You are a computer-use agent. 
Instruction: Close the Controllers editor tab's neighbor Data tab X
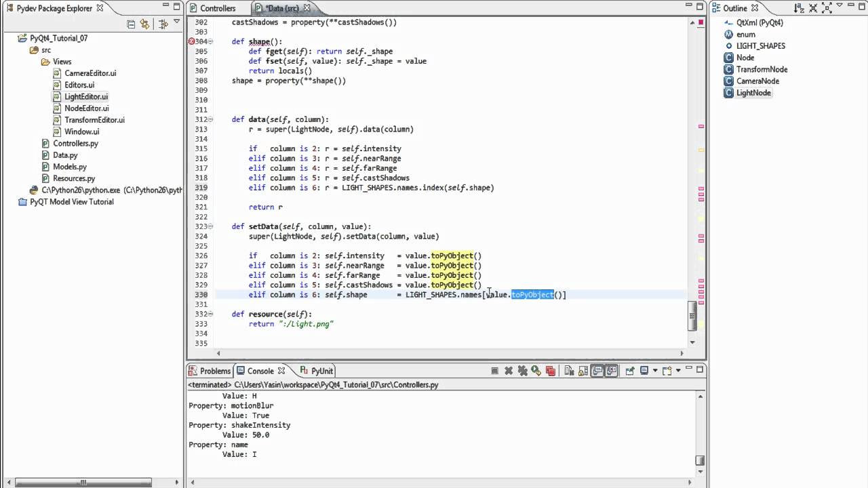307,8
